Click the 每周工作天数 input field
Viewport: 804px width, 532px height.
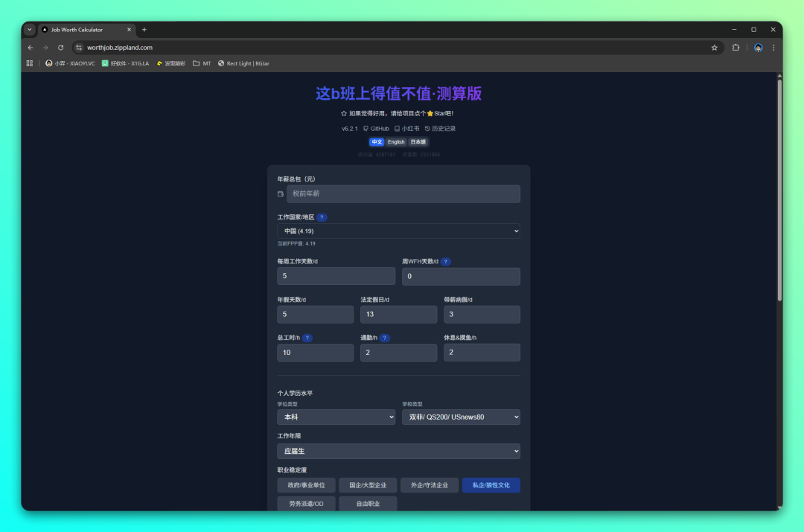click(x=336, y=276)
